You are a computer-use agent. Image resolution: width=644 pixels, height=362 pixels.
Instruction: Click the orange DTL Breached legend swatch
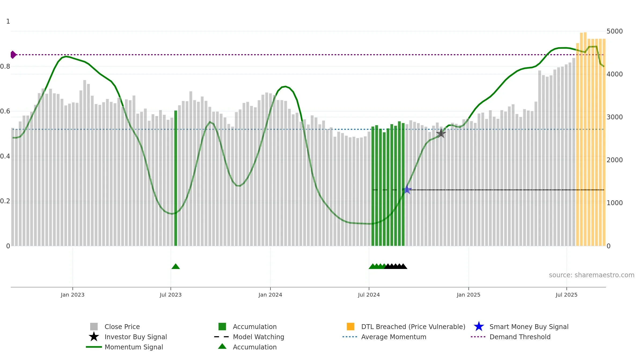point(350,327)
